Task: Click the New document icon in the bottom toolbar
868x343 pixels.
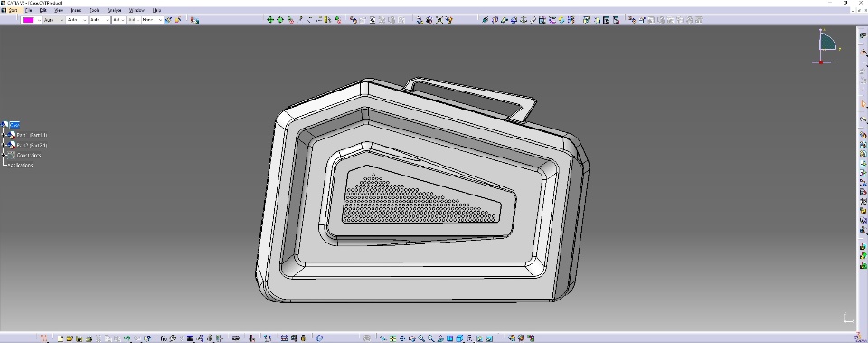Action: [x=61, y=338]
